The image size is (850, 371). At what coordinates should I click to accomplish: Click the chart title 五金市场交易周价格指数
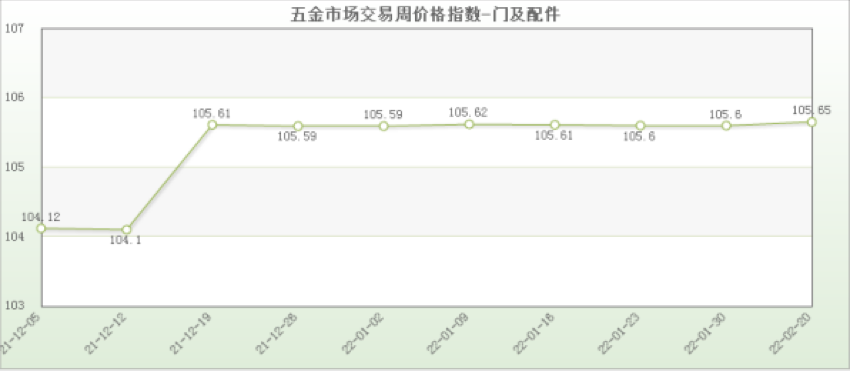coord(386,15)
